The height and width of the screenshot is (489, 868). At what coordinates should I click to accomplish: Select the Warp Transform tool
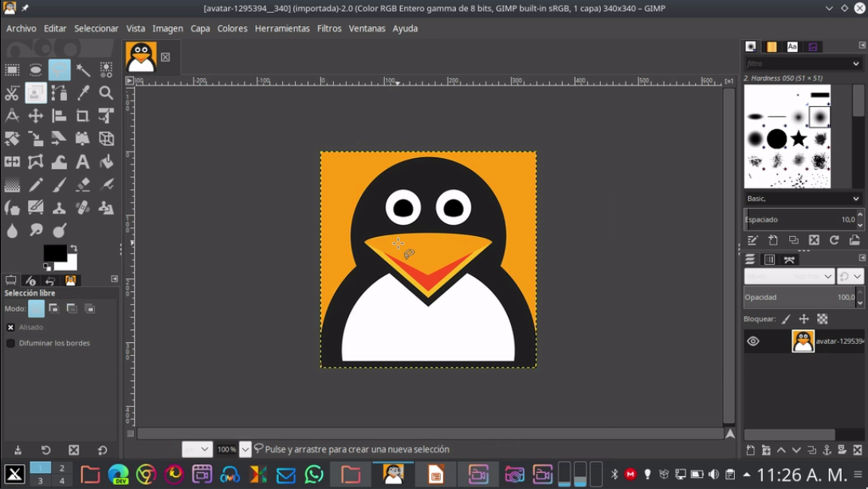59,162
